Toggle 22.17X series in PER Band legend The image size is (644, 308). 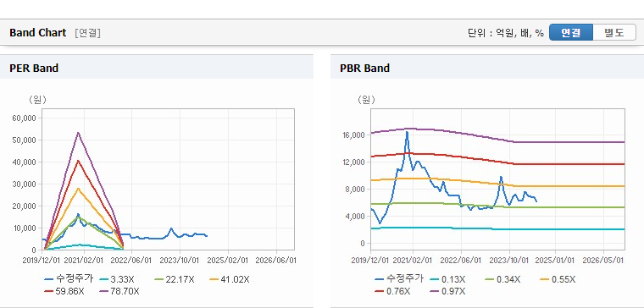(x=174, y=280)
